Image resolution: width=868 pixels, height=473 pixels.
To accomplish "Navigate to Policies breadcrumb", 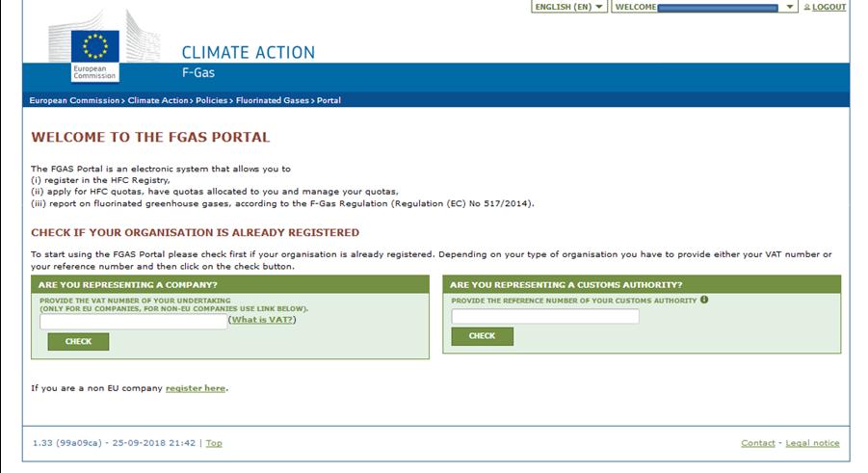I will (x=212, y=100).
